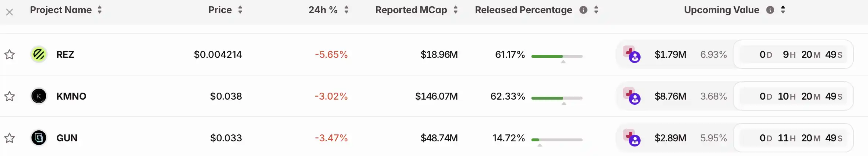This screenshot has height=156, width=868.
Task: Click the Upcoming Value column header
Action: coord(722,10)
